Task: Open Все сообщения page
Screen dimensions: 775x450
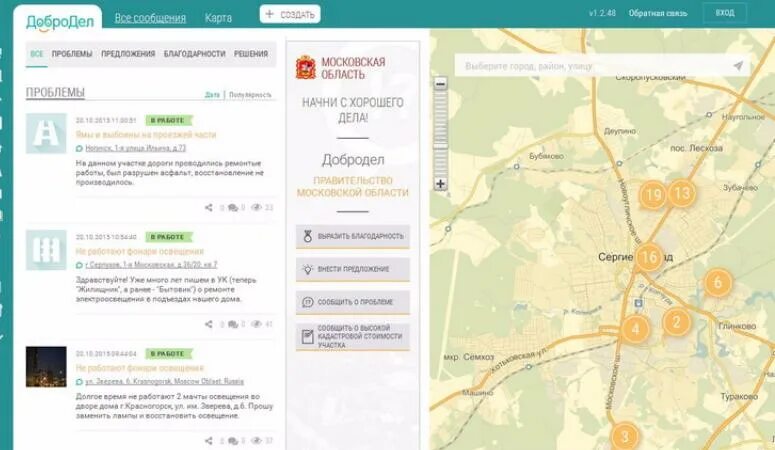Action: (150, 18)
